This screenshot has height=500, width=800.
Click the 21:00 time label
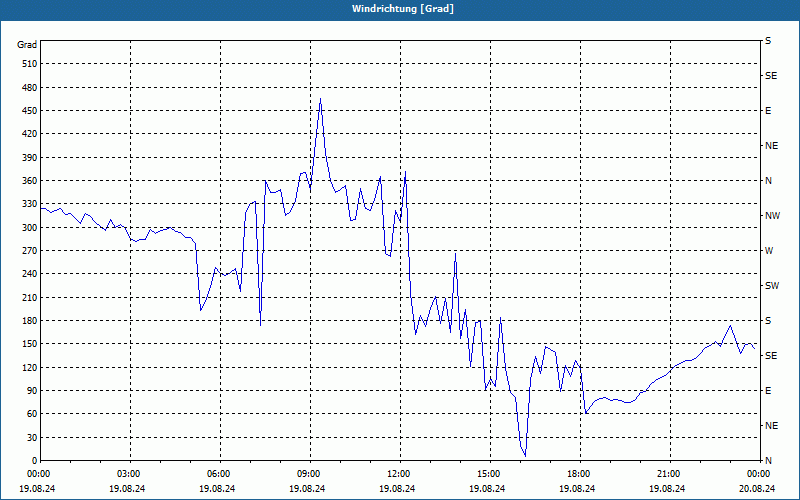coord(668,473)
